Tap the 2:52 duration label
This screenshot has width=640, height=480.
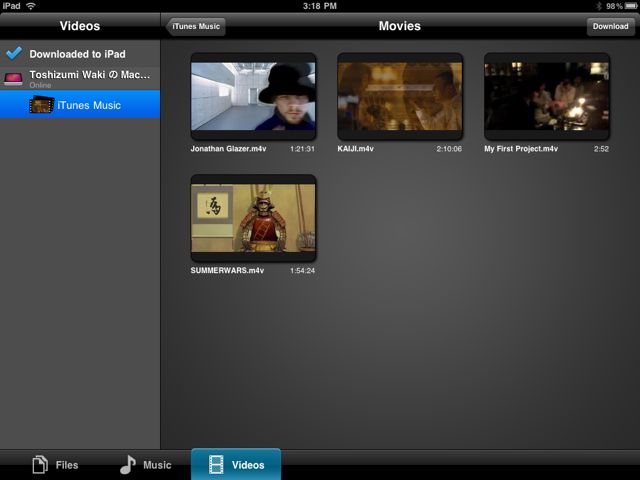[x=601, y=149]
